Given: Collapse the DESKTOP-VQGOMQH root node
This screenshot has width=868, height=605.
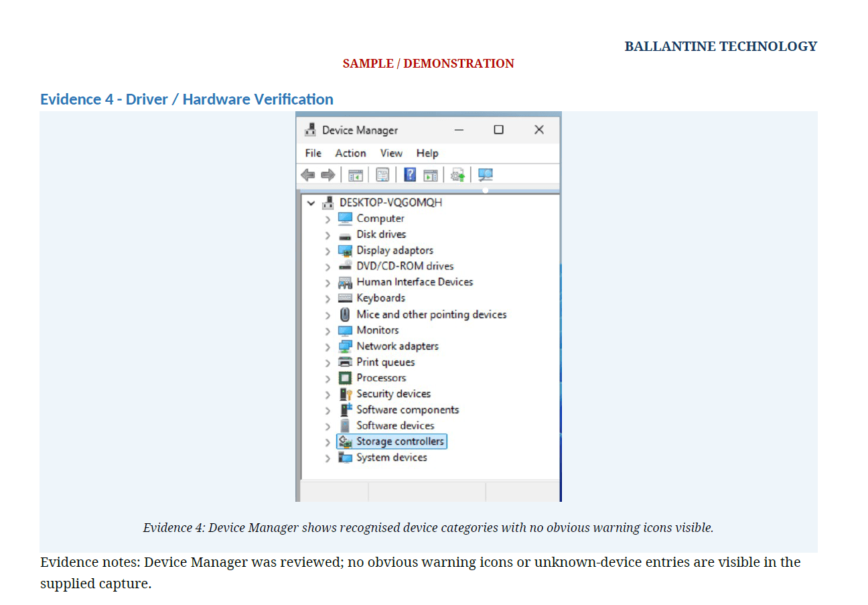Looking at the screenshot, I should (311, 202).
